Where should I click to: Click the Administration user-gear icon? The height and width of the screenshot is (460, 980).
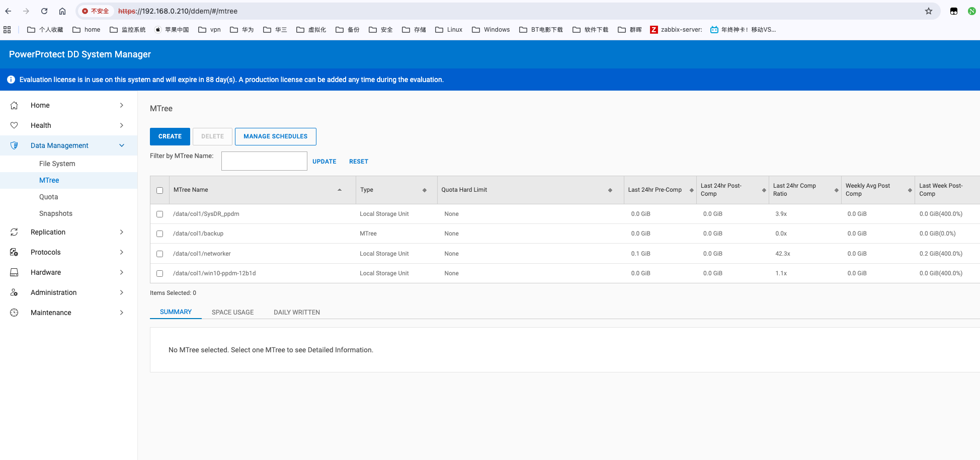tap(14, 292)
